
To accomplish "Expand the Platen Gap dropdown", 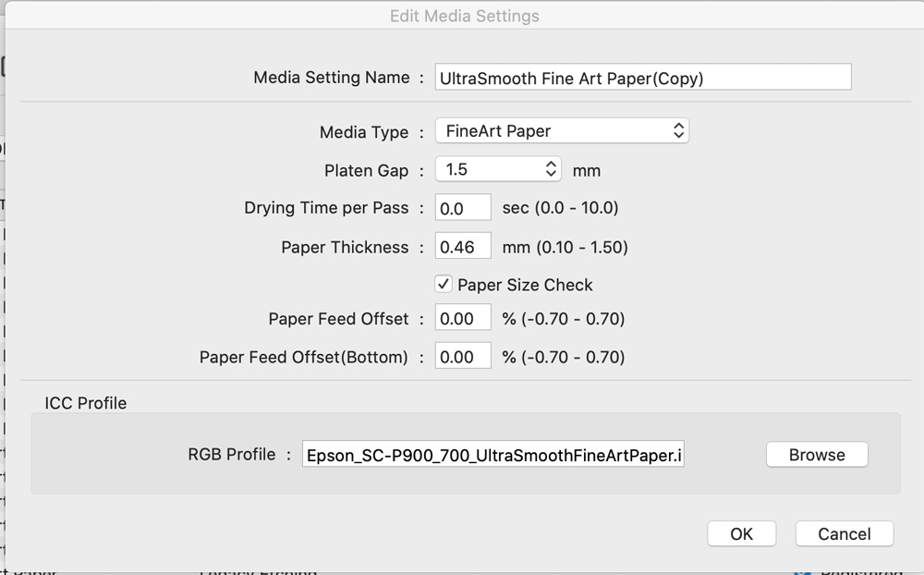I will point(498,170).
